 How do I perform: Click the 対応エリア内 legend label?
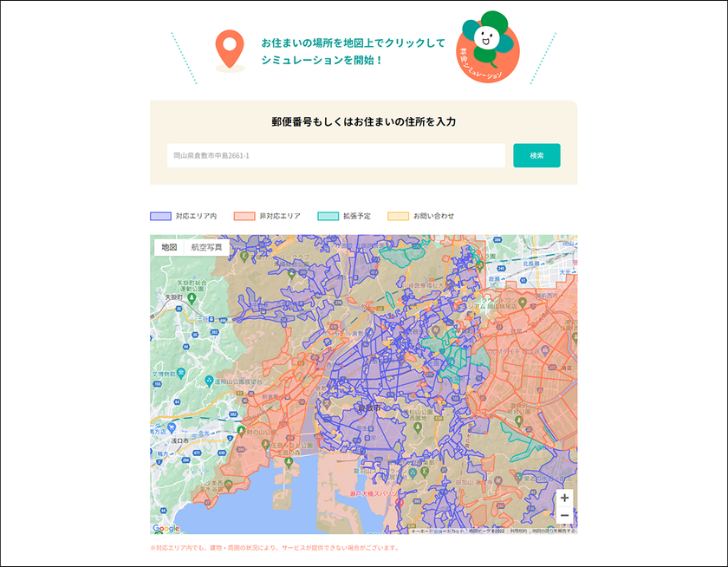click(x=196, y=216)
